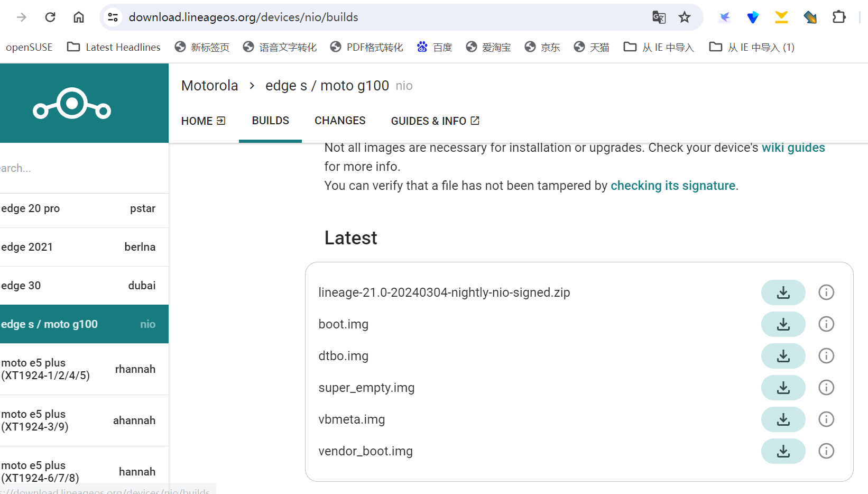Open 爱淘宝 bookmark

coord(488,47)
